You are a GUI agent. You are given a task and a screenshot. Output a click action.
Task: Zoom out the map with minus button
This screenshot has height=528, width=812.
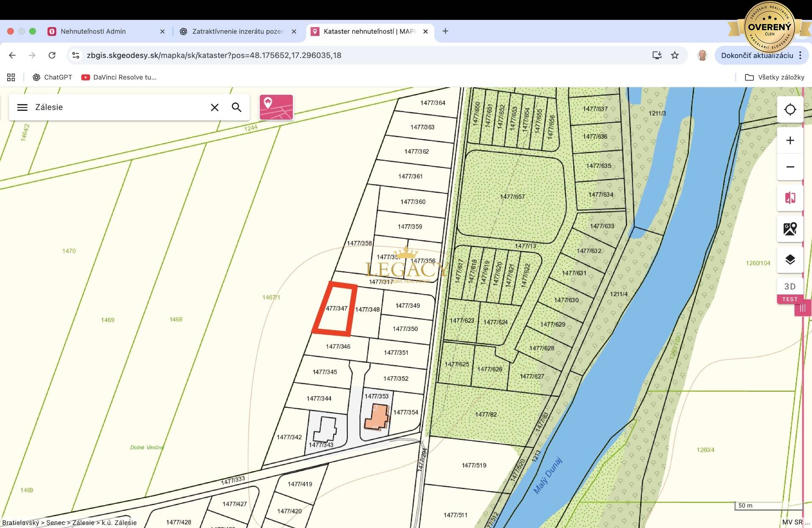click(790, 167)
